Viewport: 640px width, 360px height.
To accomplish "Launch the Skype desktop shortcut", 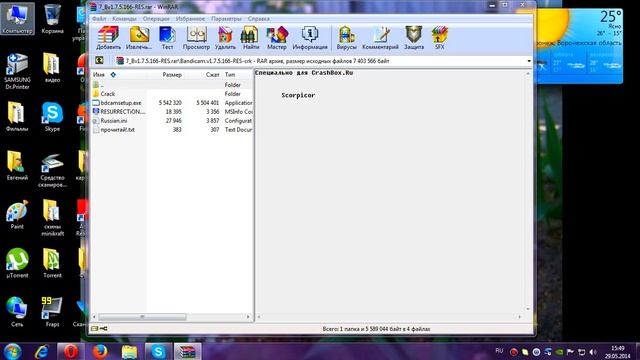I will click(x=52, y=117).
